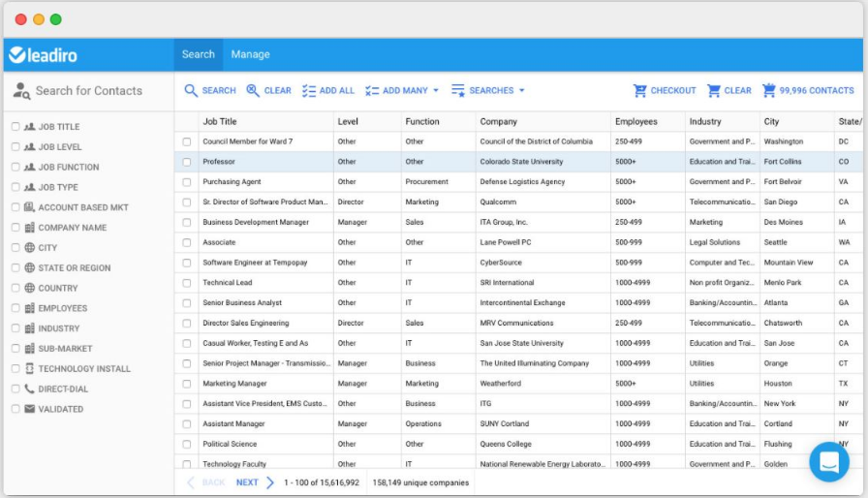This screenshot has height=498, width=868.
Task: Select the Professor row checkbox
Action: click(x=187, y=162)
